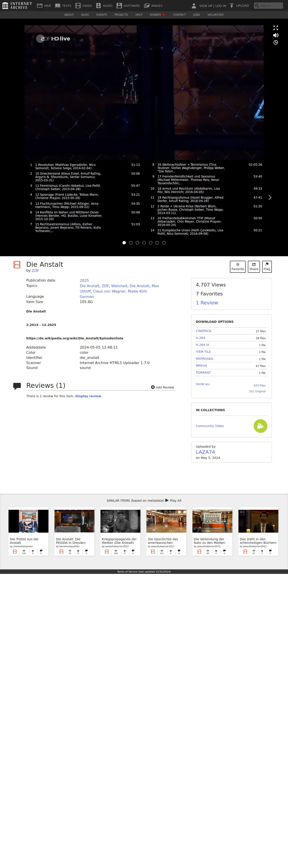Select the fourth playlist page dot
Image resolution: width=288 pixels, height=868 pixels.
click(x=144, y=243)
